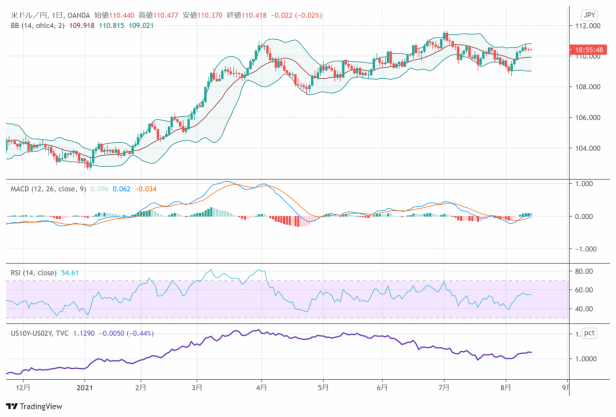Image resolution: width=616 pixels, height=417 pixels.
Task: Click the current price label 110.418
Action: point(587,49)
